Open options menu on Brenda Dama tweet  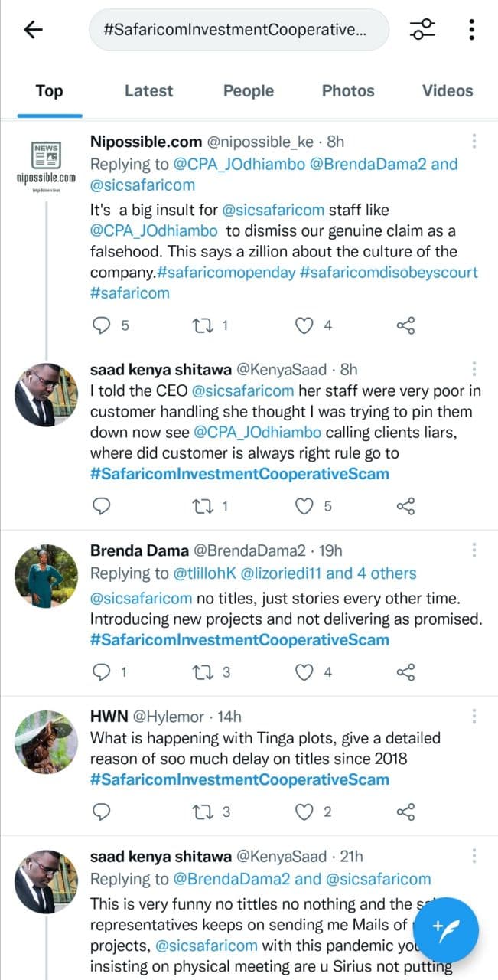474,550
